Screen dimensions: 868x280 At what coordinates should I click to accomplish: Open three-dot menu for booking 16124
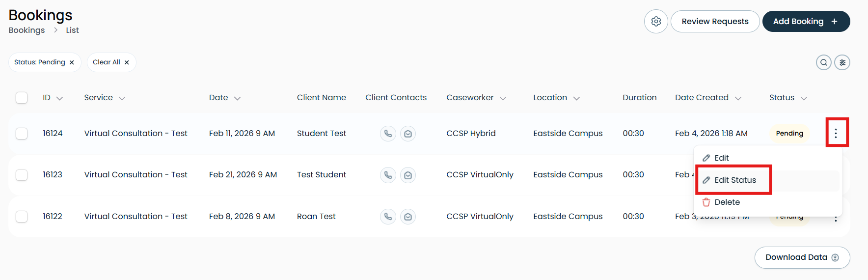pos(836,134)
